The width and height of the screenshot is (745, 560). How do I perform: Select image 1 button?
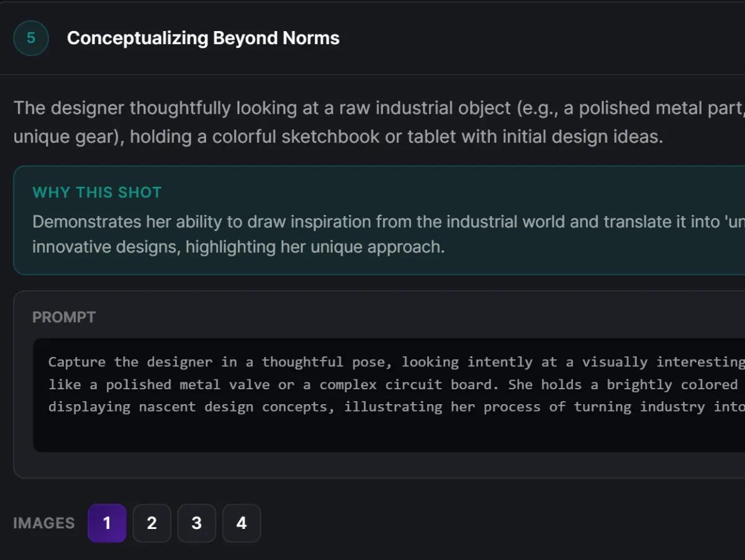tap(107, 523)
